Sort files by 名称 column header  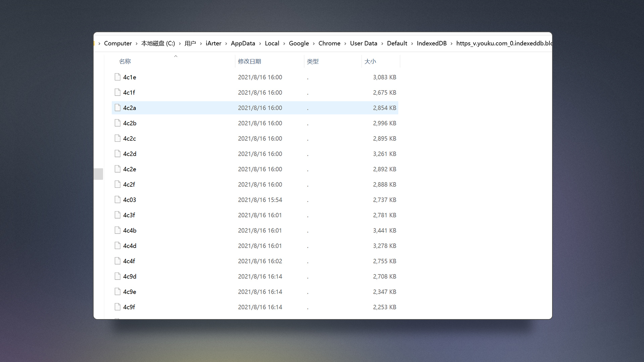point(125,61)
